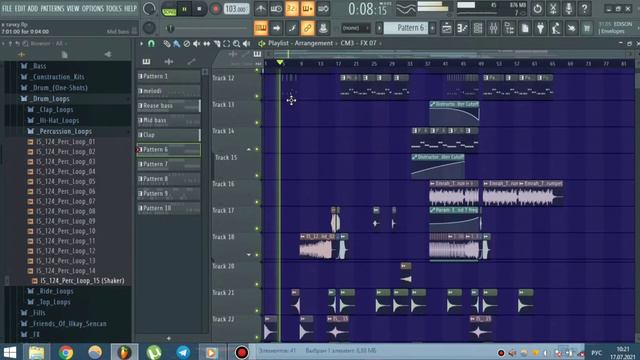Select the Slip tool in Playlist
The width and height of the screenshot is (640, 360).
(x=207, y=44)
